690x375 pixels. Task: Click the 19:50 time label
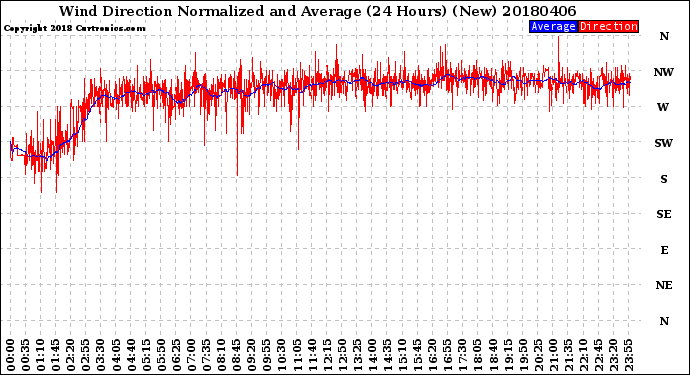pos(523,355)
